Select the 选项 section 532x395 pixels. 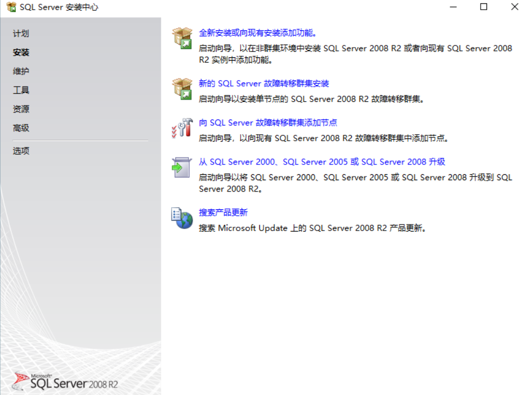[x=21, y=151]
